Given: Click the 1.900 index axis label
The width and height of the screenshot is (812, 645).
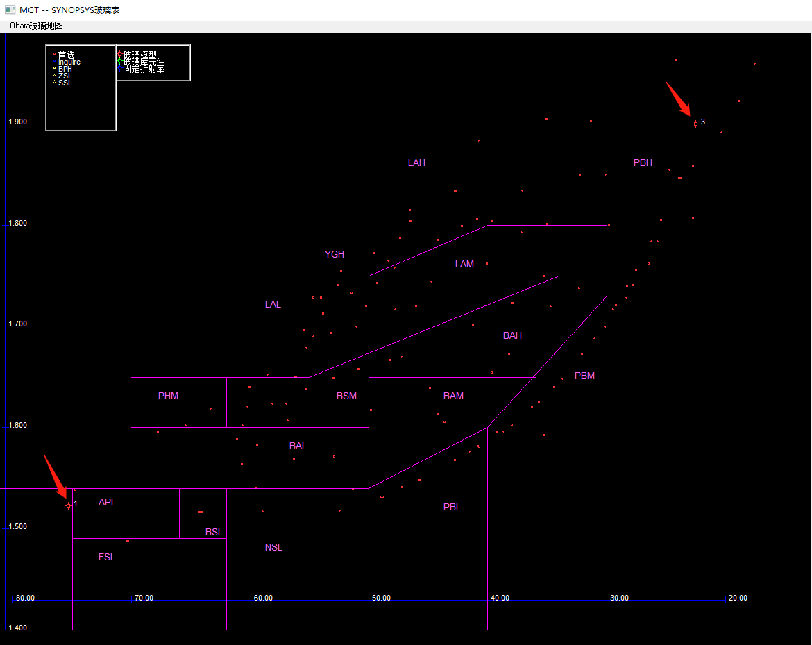Looking at the screenshot, I should click(17, 122).
